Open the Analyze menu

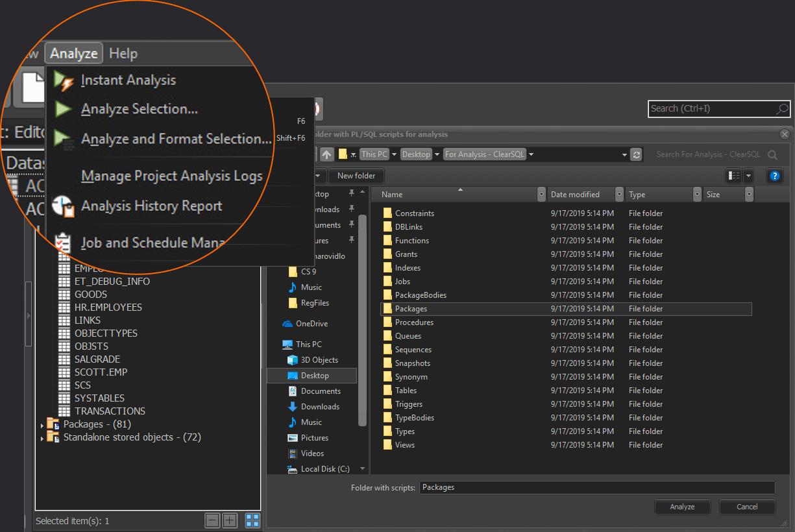click(74, 53)
